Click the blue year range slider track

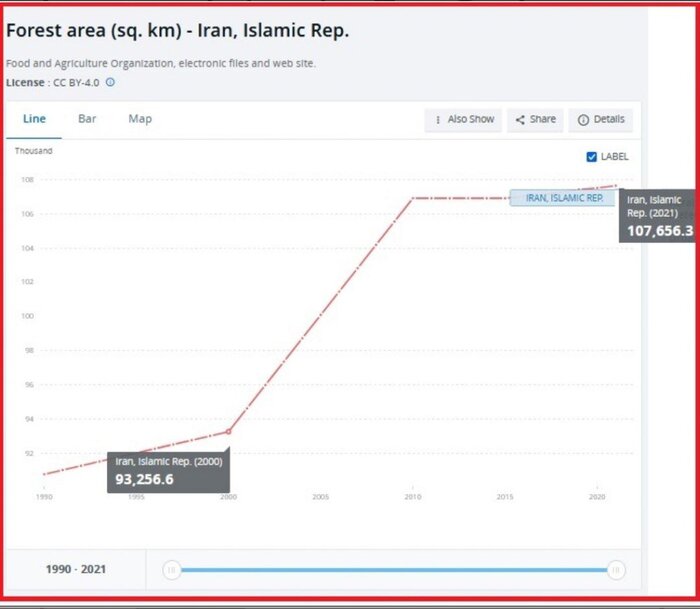coord(394,569)
